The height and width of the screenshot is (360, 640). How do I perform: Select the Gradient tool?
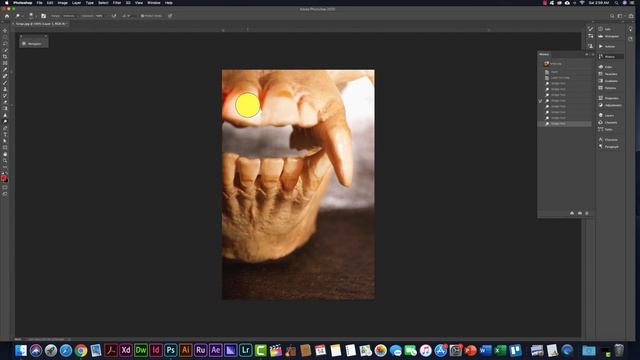tap(5, 109)
